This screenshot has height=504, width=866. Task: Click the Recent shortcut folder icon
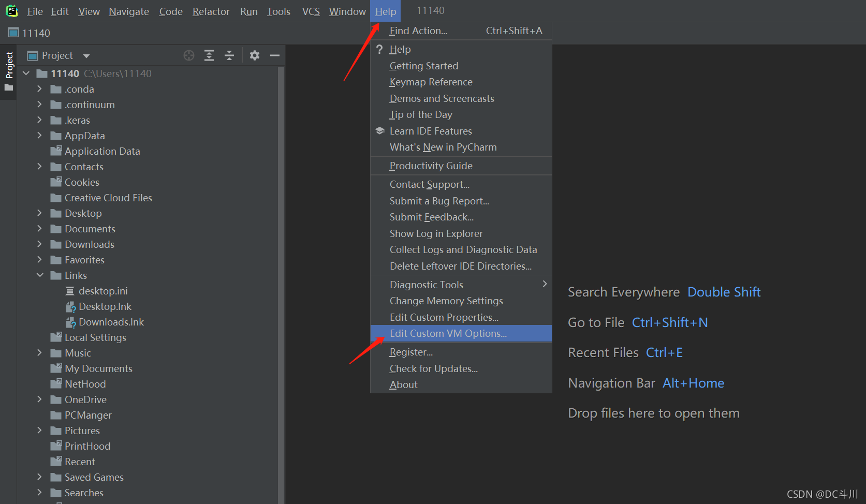point(56,462)
